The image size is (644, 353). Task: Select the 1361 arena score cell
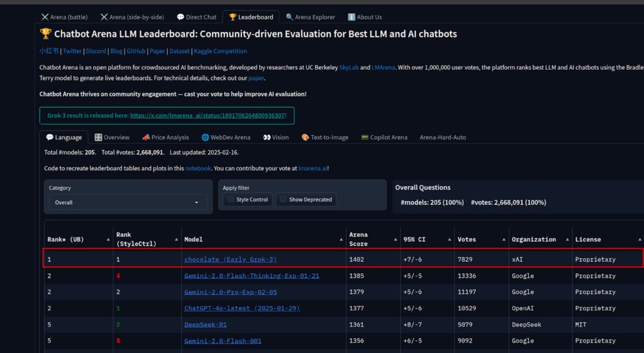click(374, 325)
